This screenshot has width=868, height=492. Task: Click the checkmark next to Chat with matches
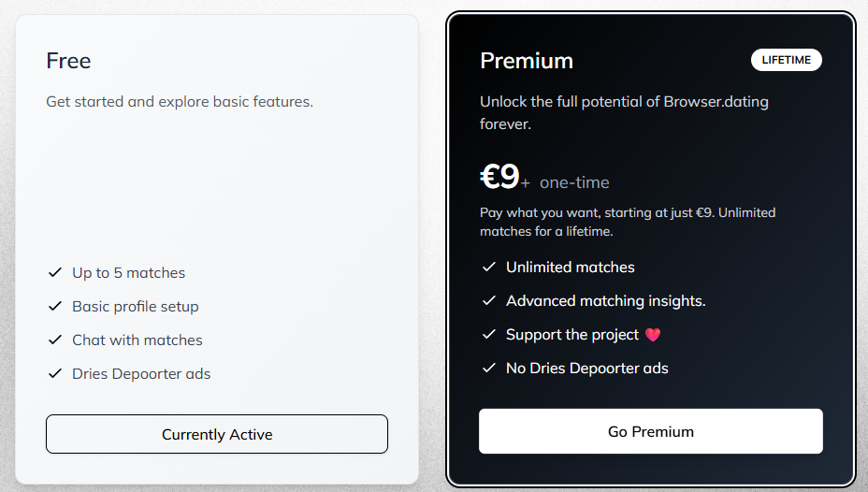pos(55,340)
